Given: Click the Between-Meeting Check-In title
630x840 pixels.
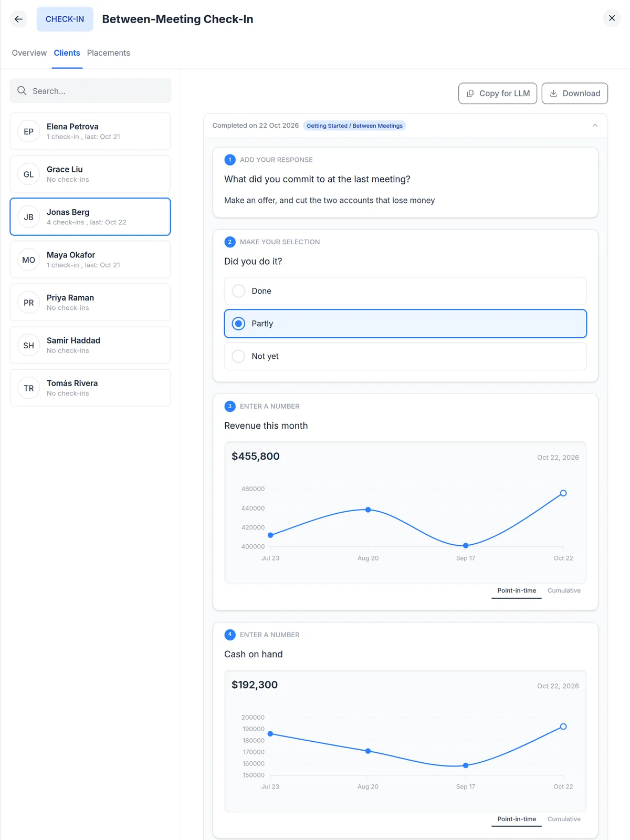Looking at the screenshot, I should (x=177, y=19).
